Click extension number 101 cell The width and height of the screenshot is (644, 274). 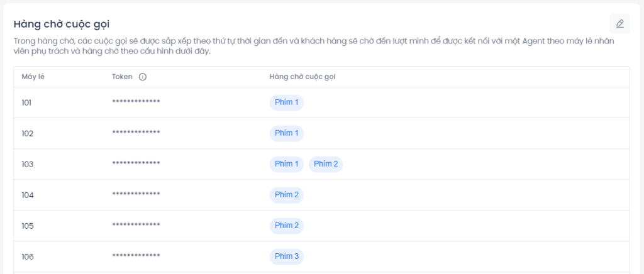pyautogui.click(x=26, y=102)
